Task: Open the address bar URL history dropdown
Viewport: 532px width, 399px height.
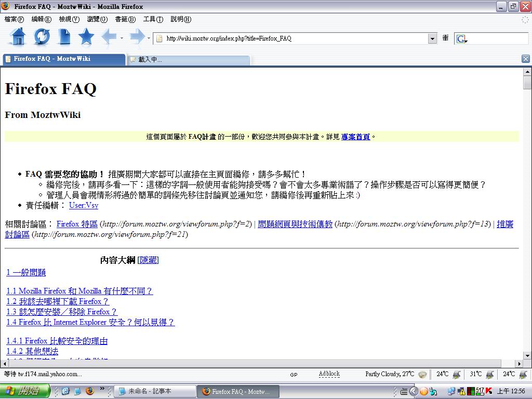Action: pos(432,38)
